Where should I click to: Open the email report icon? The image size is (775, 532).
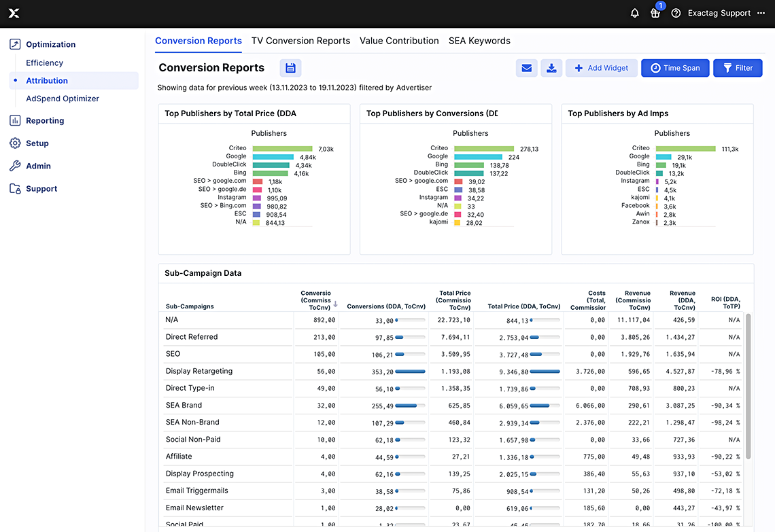point(526,68)
